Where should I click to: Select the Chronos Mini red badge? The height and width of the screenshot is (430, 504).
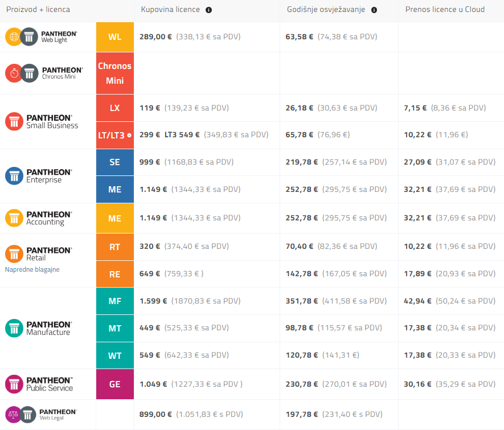coord(114,73)
